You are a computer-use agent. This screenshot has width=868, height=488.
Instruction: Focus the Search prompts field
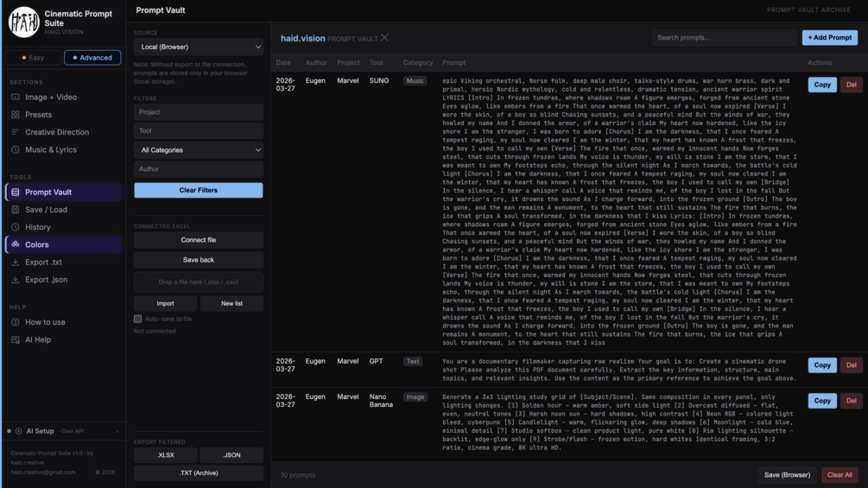pyautogui.click(x=724, y=38)
